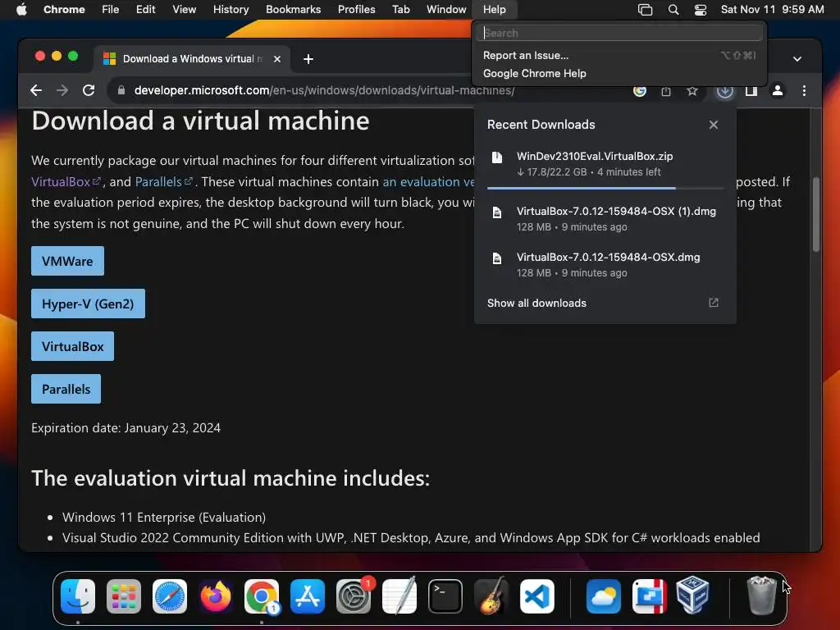Open the File menu
Screen dimensions: 840x630
point(111,10)
